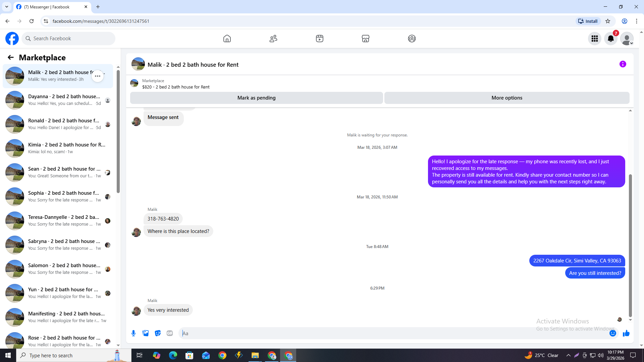Open the Chrome profile icon
Screen dimensions: 644x362
[625, 21]
